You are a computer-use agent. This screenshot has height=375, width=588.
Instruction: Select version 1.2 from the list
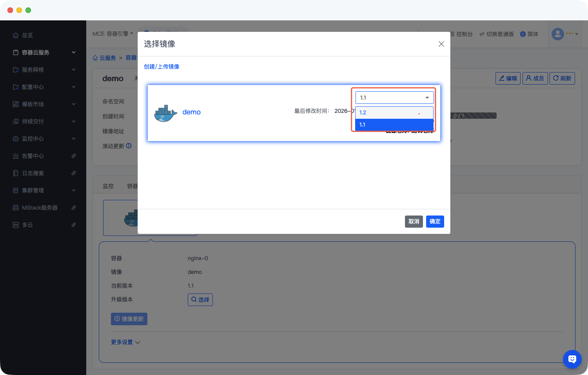pyautogui.click(x=394, y=112)
